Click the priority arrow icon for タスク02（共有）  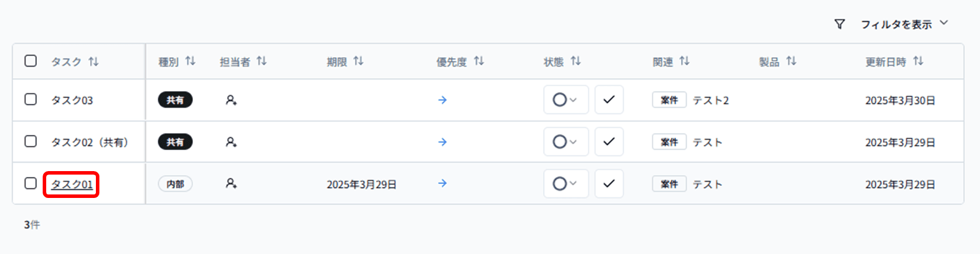[x=443, y=142]
